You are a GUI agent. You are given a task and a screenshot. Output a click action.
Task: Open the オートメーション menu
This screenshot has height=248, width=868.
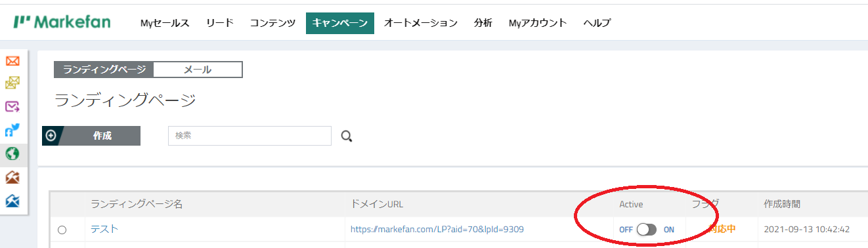click(x=421, y=23)
